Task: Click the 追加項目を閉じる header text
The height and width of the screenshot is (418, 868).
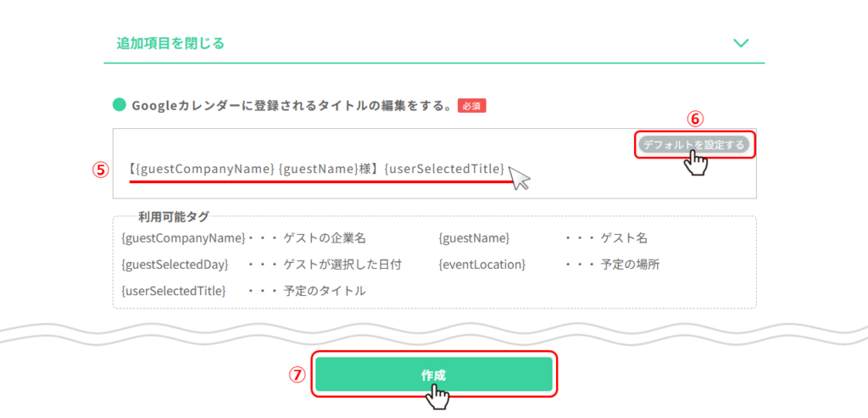Action: coord(170,43)
